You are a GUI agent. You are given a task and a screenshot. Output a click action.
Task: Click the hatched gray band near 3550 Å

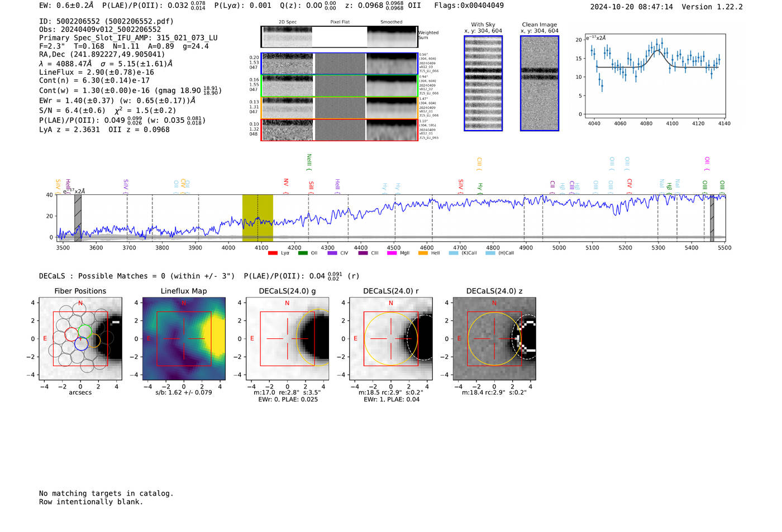(78, 218)
